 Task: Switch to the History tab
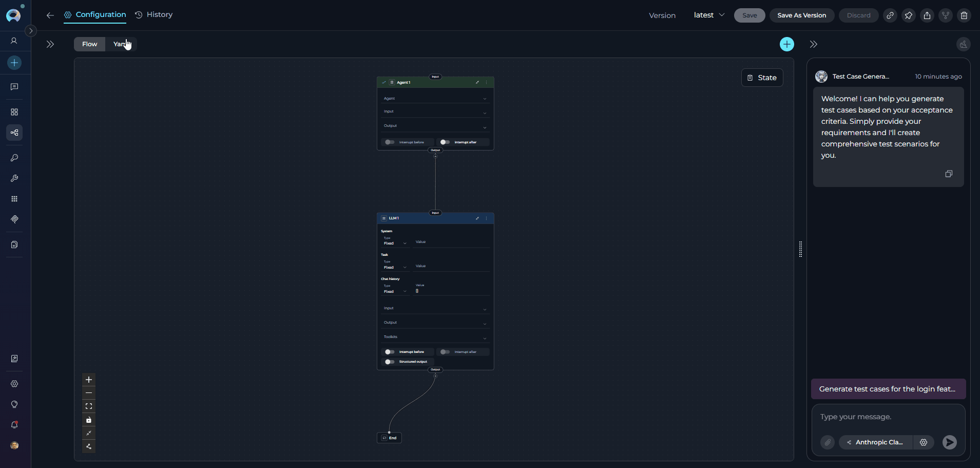click(154, 15)
